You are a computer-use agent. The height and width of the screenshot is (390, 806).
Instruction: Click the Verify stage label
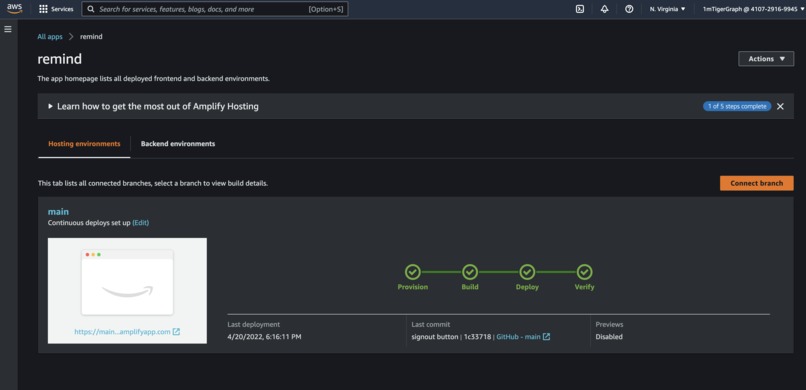[x=584, y=287]
